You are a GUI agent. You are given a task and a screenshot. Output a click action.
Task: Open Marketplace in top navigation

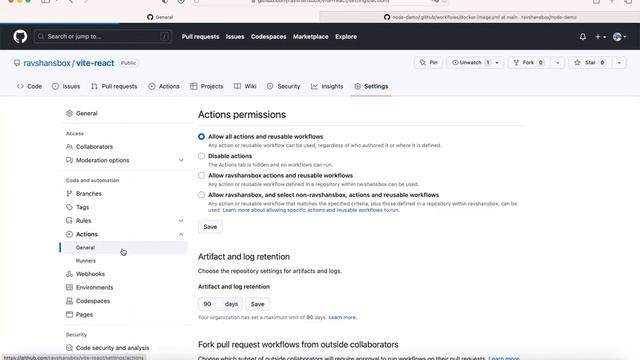coord(311,37)
